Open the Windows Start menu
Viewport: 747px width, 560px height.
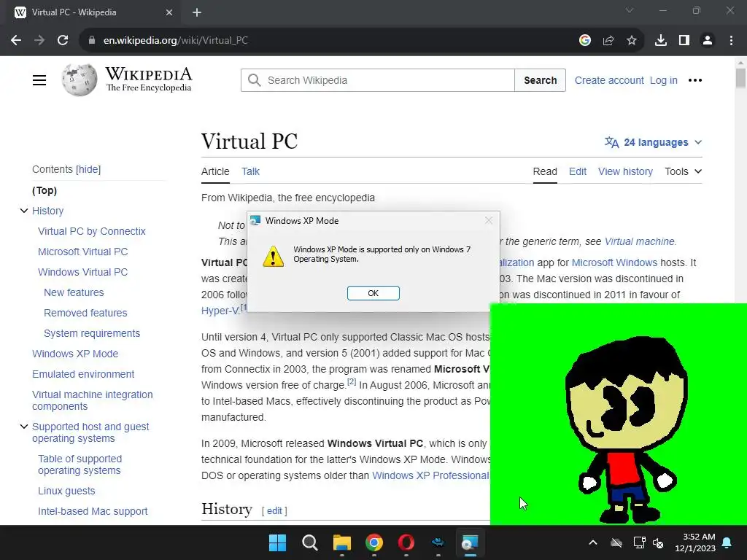(278, 542)
